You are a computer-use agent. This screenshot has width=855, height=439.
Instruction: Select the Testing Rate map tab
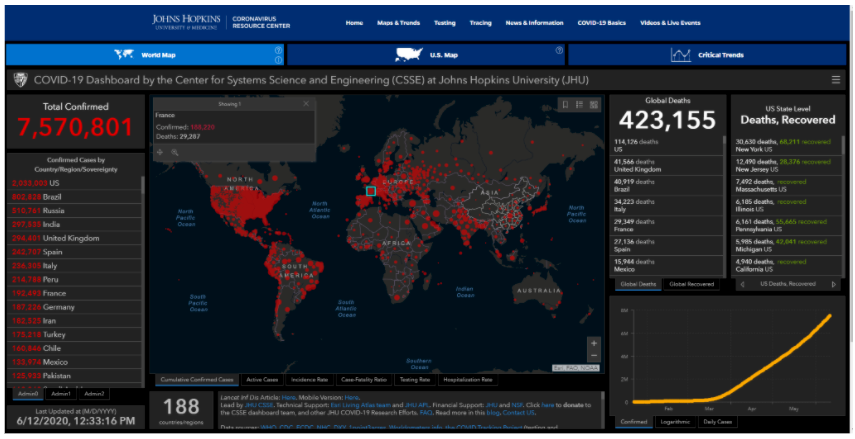pyautogui.click(x=415, y=380)
